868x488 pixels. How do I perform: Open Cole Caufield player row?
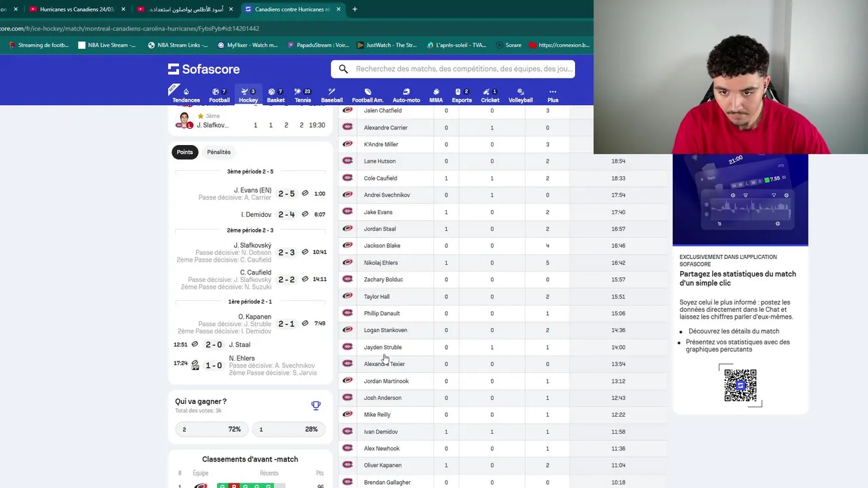point(502,178)
